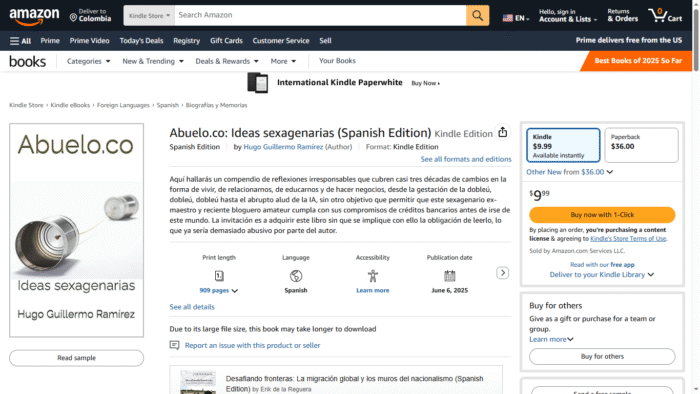Open author Hugo Guillermo Ramírez link
Viewport: 700px width, 394px height.
[x=283, y=147]
